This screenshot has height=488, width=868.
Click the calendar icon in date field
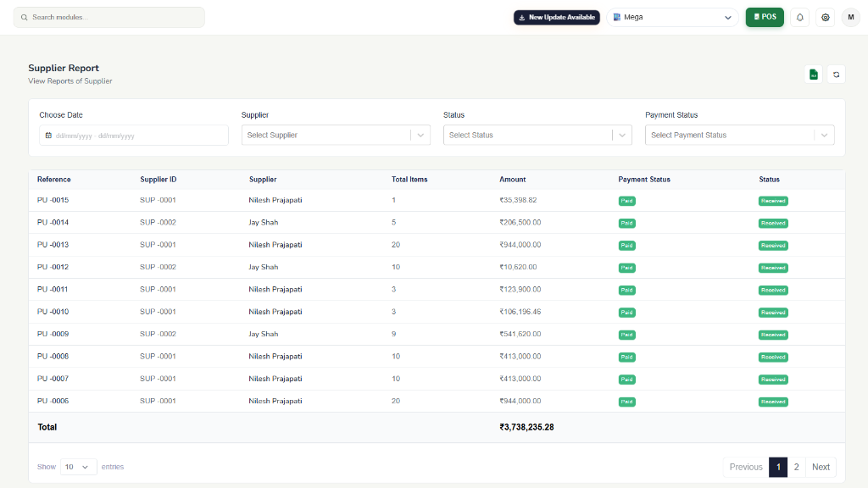[48, 135]
